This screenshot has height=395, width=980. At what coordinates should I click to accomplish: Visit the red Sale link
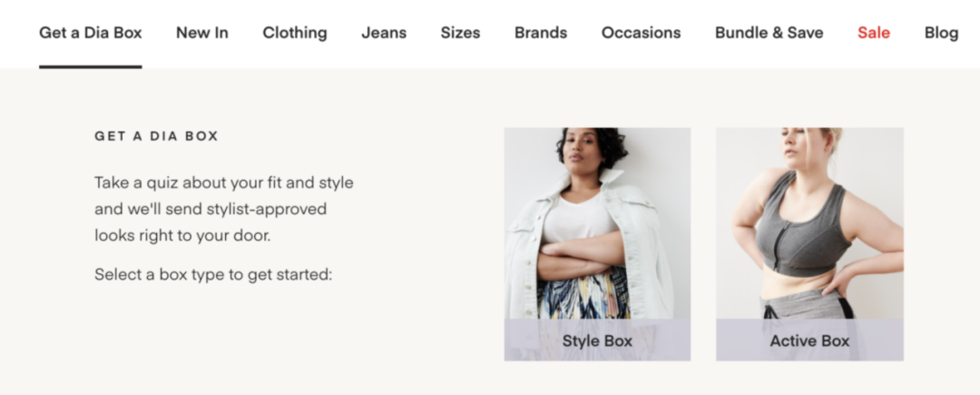pyautogui.click(x=874, y=33)
